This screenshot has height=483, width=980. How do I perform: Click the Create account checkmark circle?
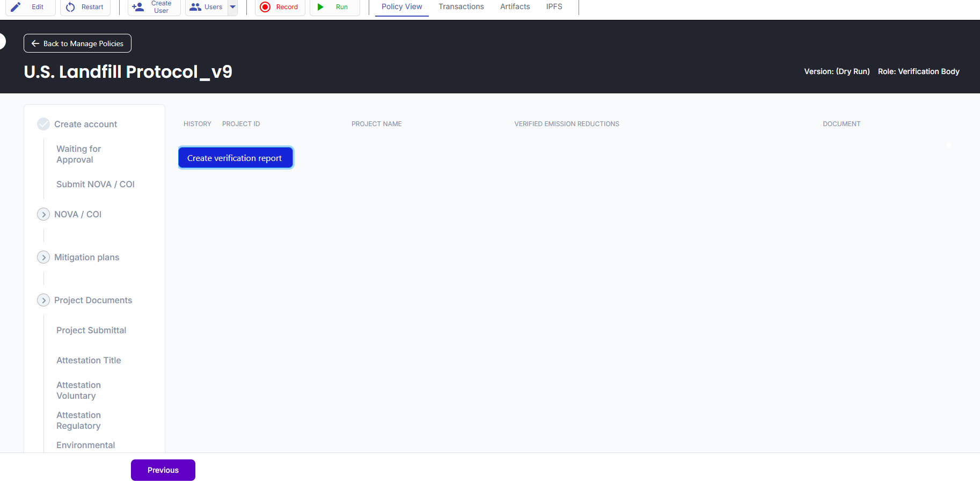[x=43, y=124]
